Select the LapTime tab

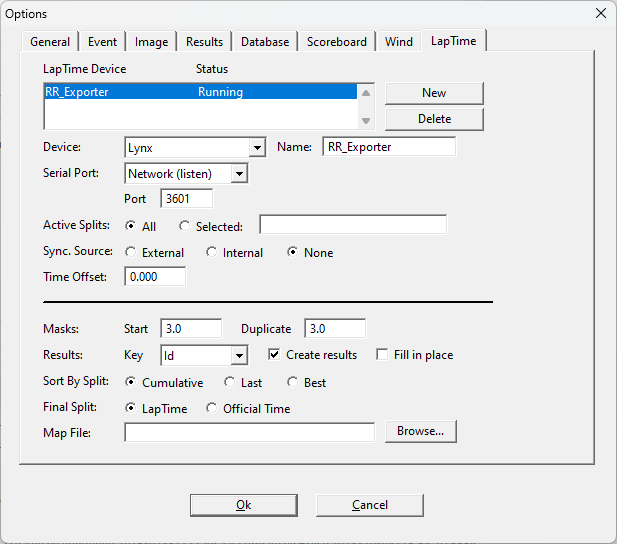point(453,41)
